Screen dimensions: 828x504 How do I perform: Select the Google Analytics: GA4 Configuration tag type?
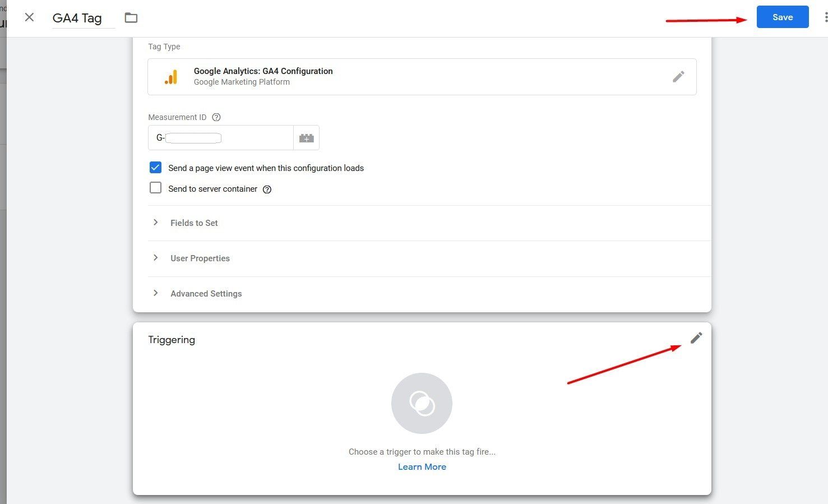[422, 77]
